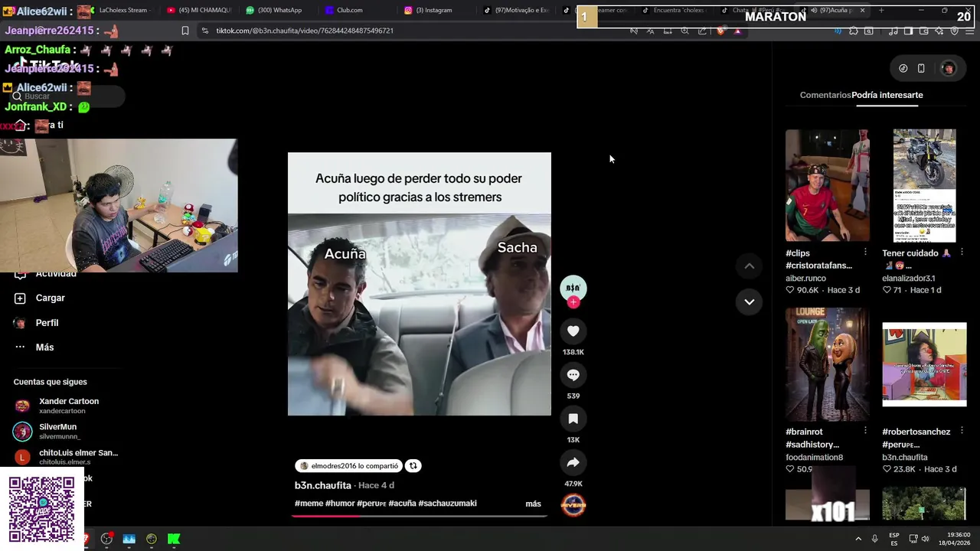Open the more options dots on #brainrot card

(x=865, y=432)
